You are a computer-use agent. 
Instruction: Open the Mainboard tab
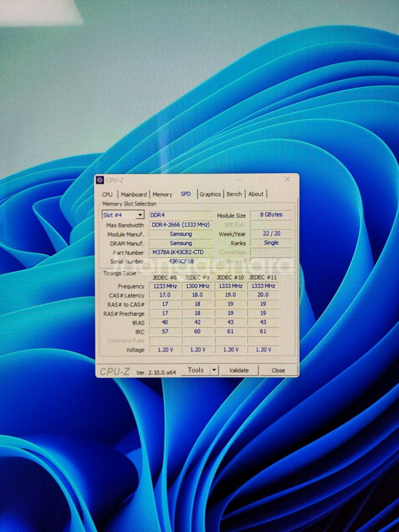coord(134,194)
